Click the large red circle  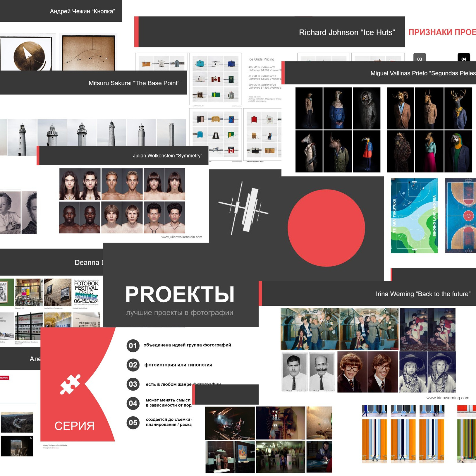click(326, 228)
